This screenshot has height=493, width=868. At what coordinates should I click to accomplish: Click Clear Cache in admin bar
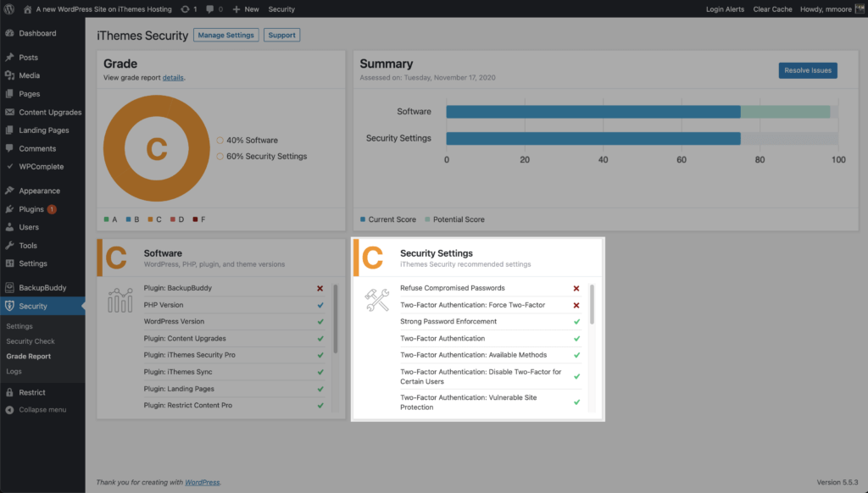click(x=772, y=8)
